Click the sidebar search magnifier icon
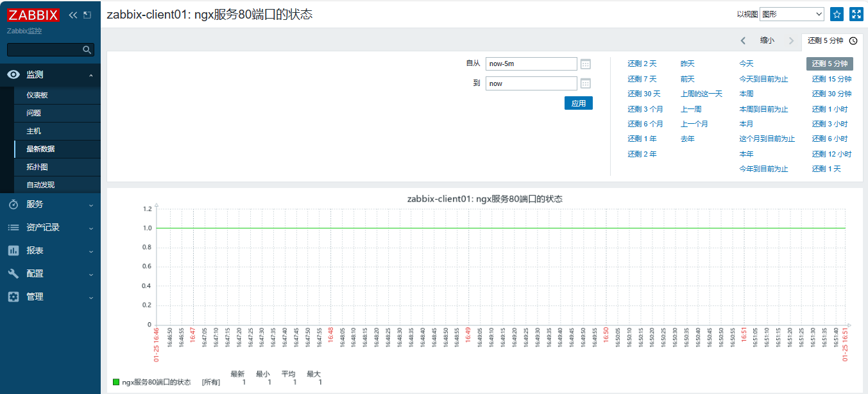 pyautogui.click(x=87, y=49)
